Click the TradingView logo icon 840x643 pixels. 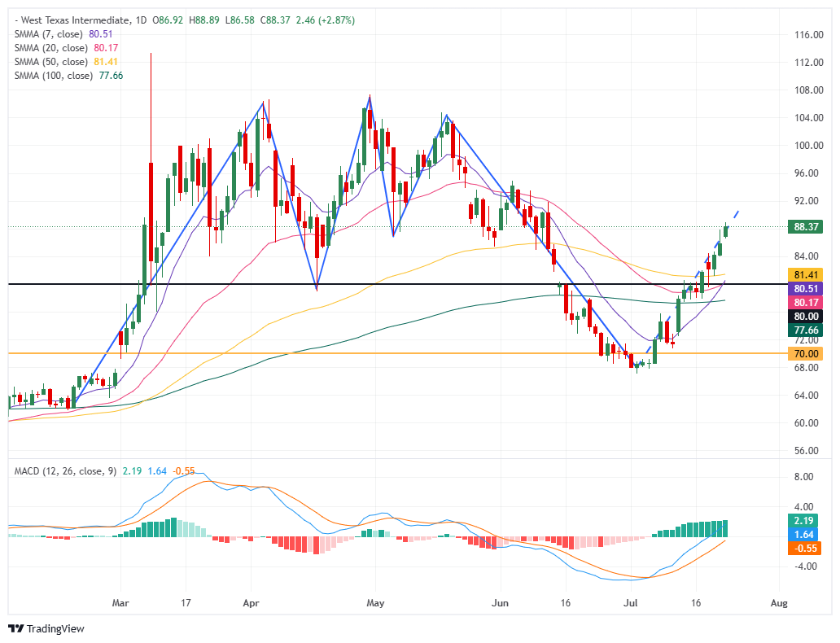coord(16,628)
